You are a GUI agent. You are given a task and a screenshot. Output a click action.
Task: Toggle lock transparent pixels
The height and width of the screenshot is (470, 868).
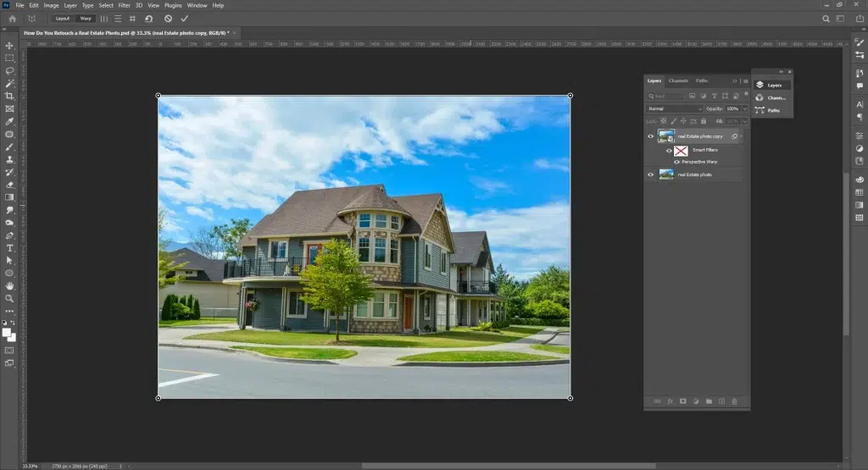[663, 121]
